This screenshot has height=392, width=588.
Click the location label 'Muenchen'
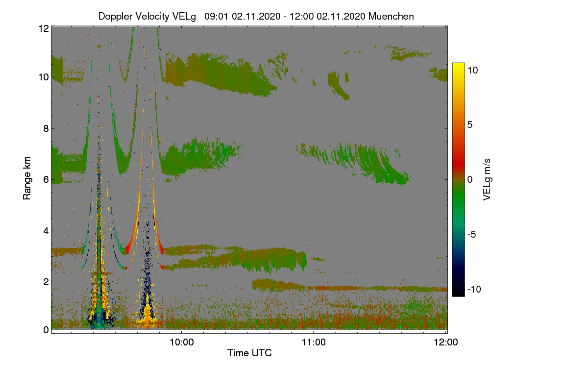(x=391, y=16)
